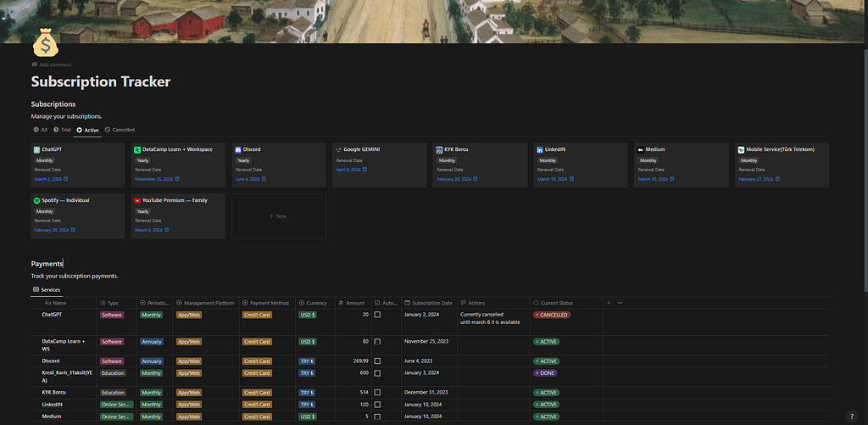Edit the Subscription Tracker page title

[101, 81]
